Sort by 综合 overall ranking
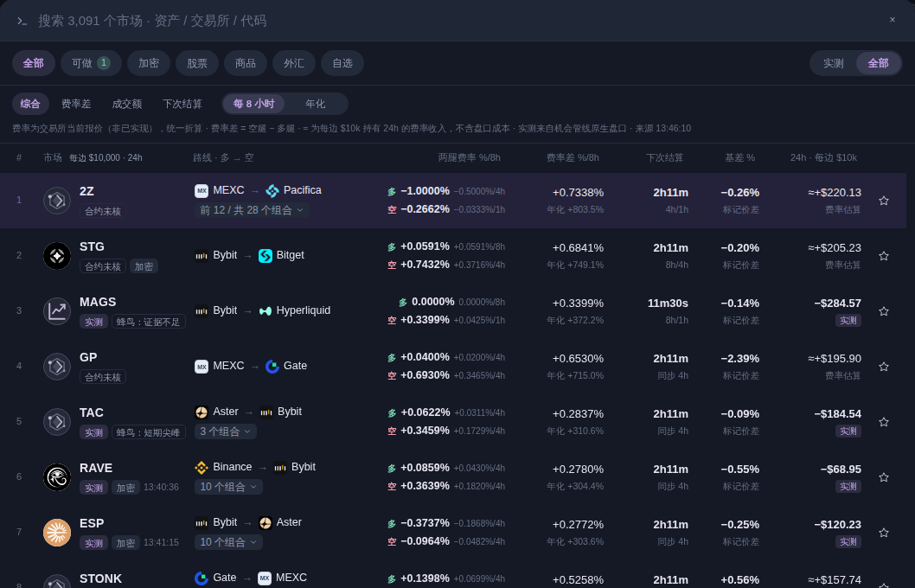The height and width of the screenshot is (588, 915). tap(30, 104)
